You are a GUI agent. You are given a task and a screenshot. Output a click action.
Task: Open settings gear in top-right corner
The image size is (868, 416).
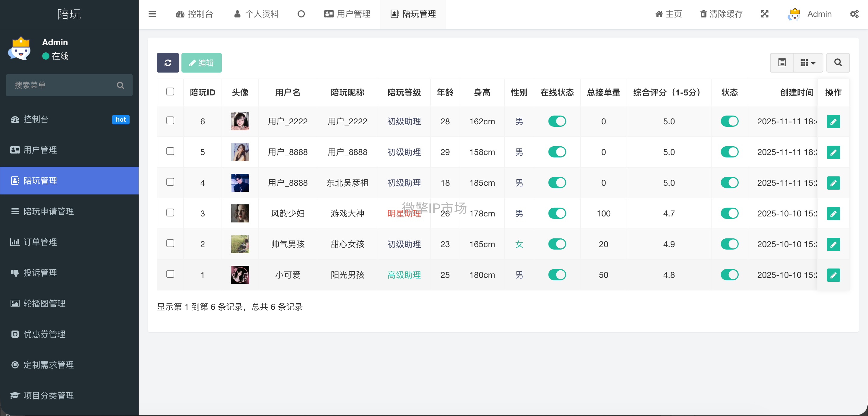click(x=854, y=14)
